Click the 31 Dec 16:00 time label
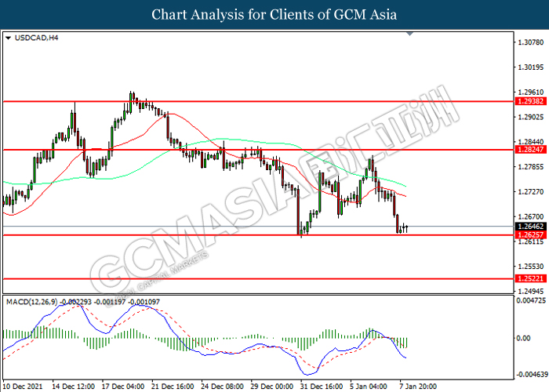Image resolution: width=549 pixels, height=392 pixels. pyautogui.click(x=322, y=387)
